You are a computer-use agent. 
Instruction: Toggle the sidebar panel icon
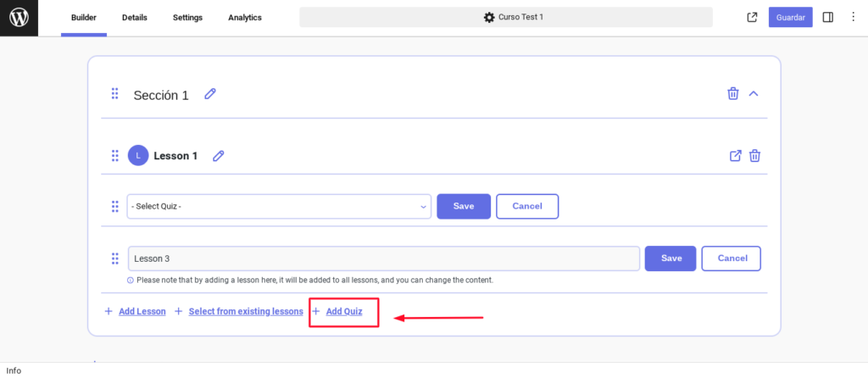pos(827,18)
